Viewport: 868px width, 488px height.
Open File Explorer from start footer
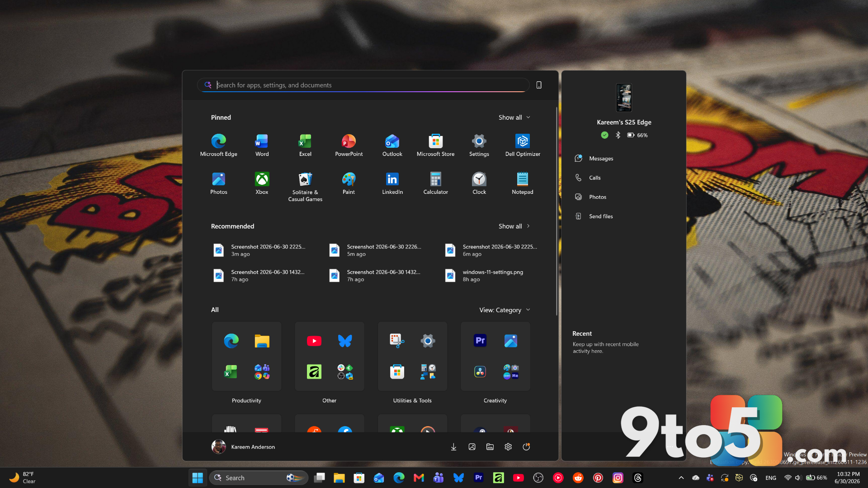[x=490, y=447]
